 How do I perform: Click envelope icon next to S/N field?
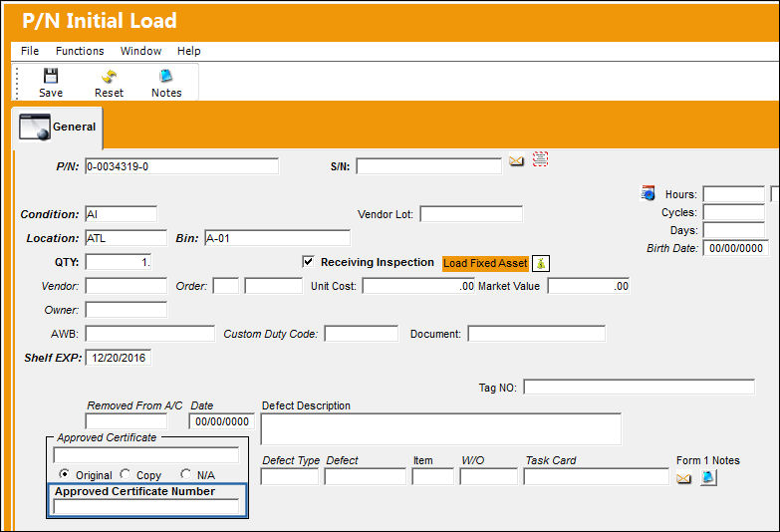(x=516, y=161)
